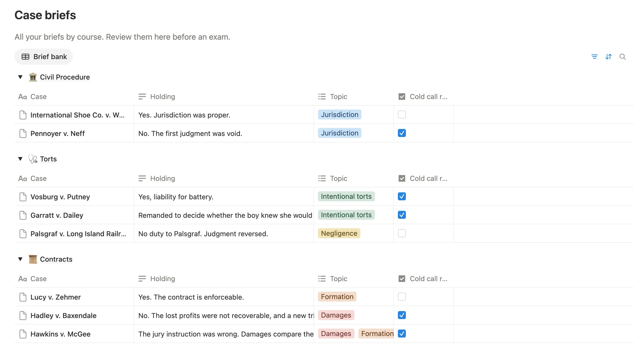Open the Case column header in Civil Procedure
The image size is (644, 348).
(x=74, y=97)
